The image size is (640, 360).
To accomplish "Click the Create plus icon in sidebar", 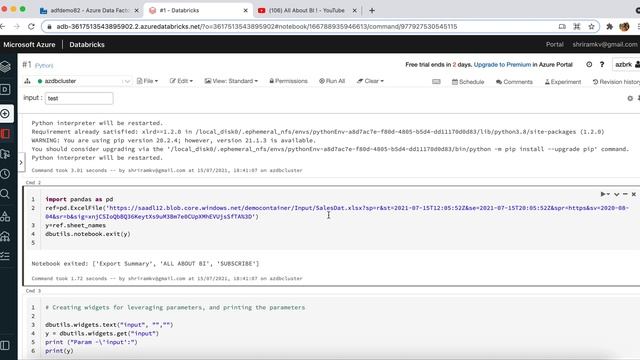I will tap(5, 113).
